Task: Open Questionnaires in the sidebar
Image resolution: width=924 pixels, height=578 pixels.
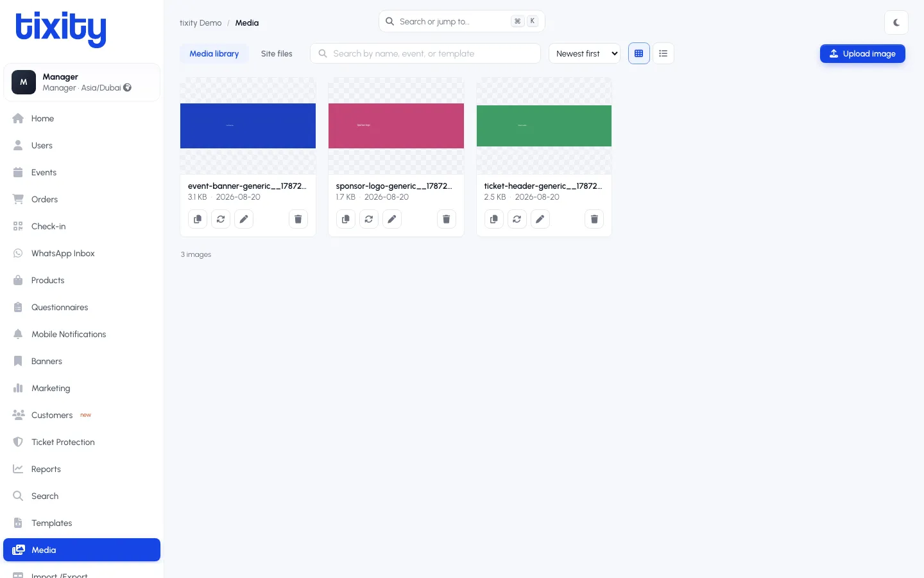Action: coord(81,307)
